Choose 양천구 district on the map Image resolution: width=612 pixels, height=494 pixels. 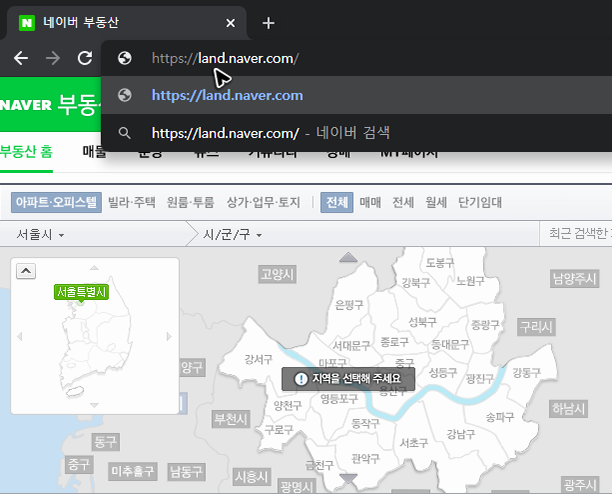[x=288, y=406]
